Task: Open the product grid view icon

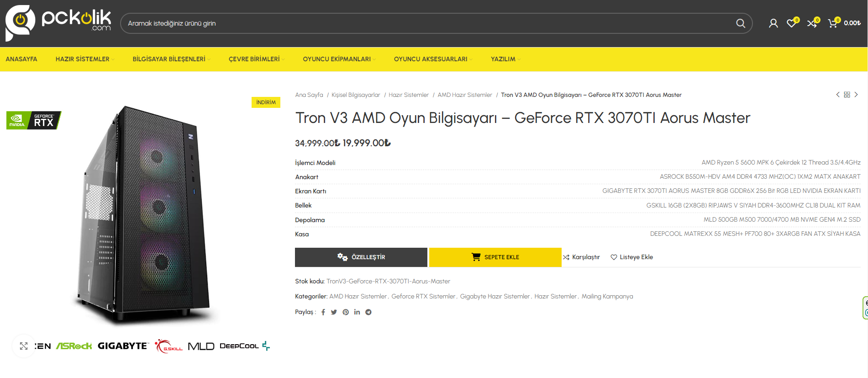Action: pos(847,95)
